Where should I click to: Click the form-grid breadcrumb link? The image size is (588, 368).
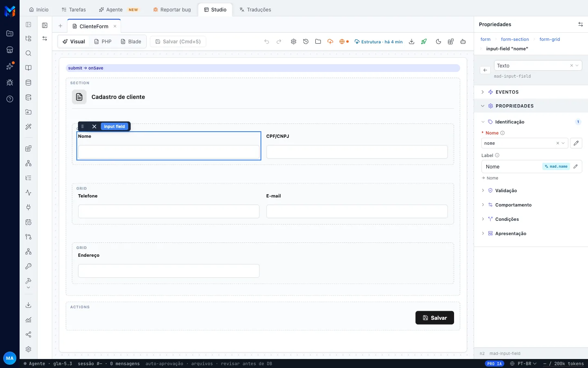tap(550, 39)
